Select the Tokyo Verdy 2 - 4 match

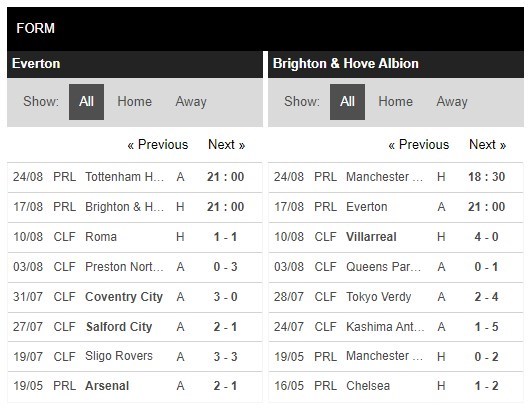[x=396, y=297]
